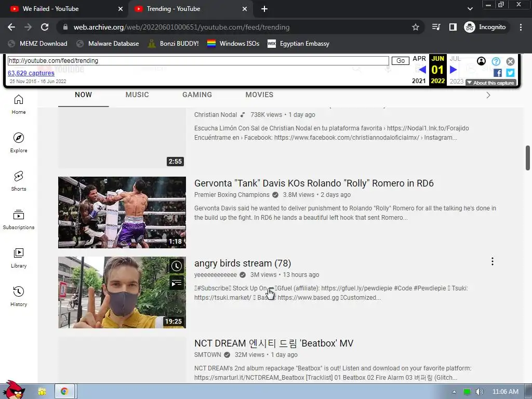Share capture on Facebook
This screenshot has width=532, height=399.
click(x=497, y=73)
